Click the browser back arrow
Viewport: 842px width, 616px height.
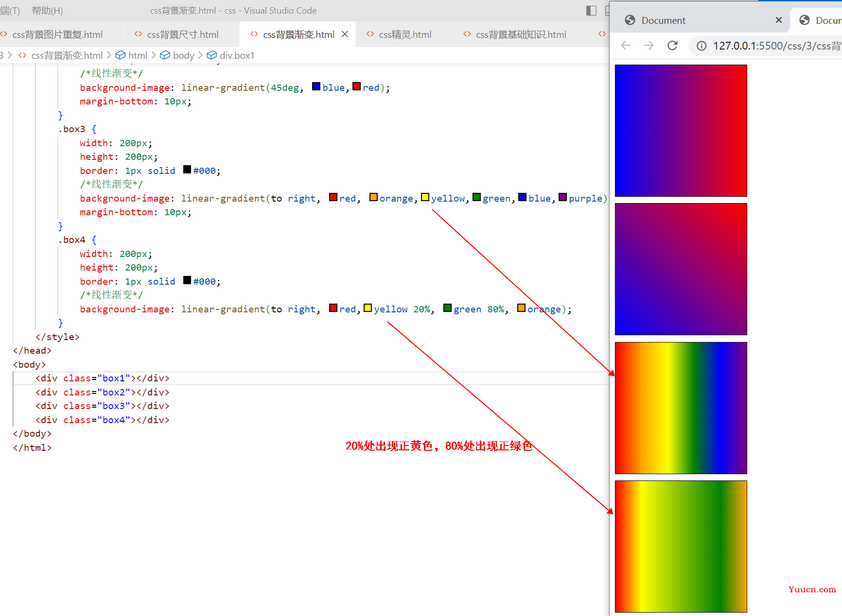[x=626, y=46]
